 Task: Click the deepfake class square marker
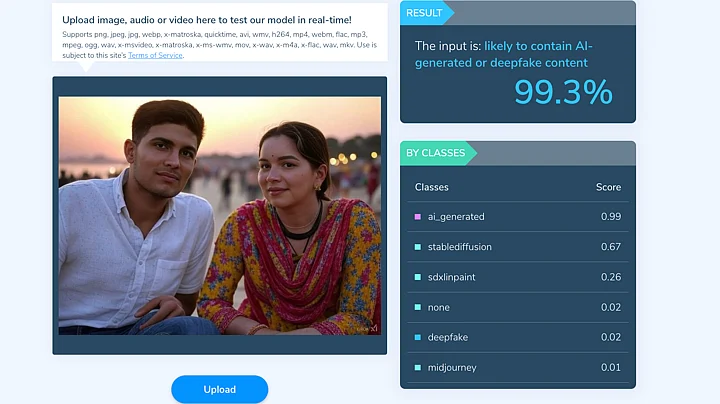coord(417,337)
